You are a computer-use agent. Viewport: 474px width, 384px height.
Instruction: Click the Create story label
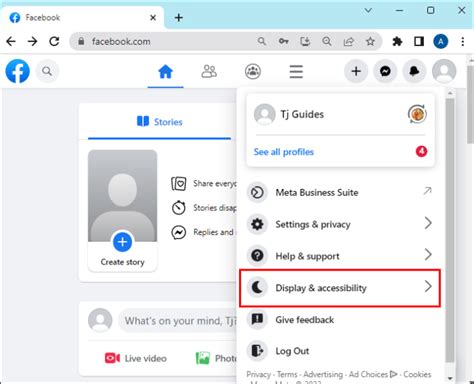coord(122,262)
